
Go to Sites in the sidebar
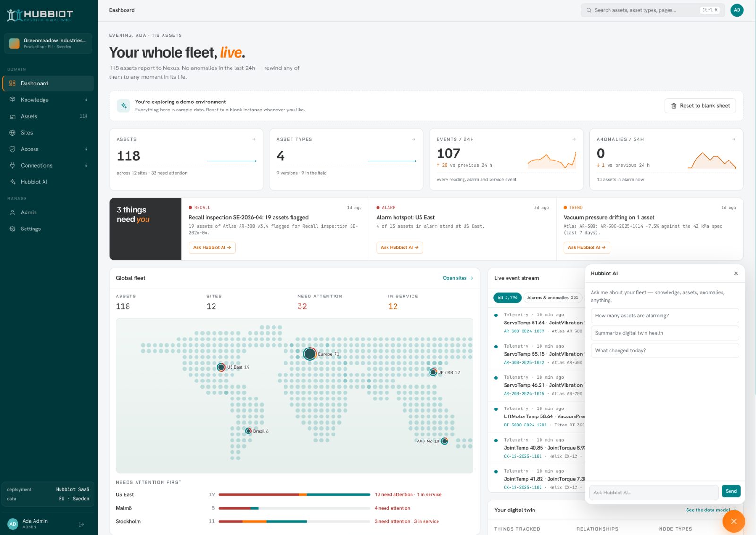click(48, 133)
